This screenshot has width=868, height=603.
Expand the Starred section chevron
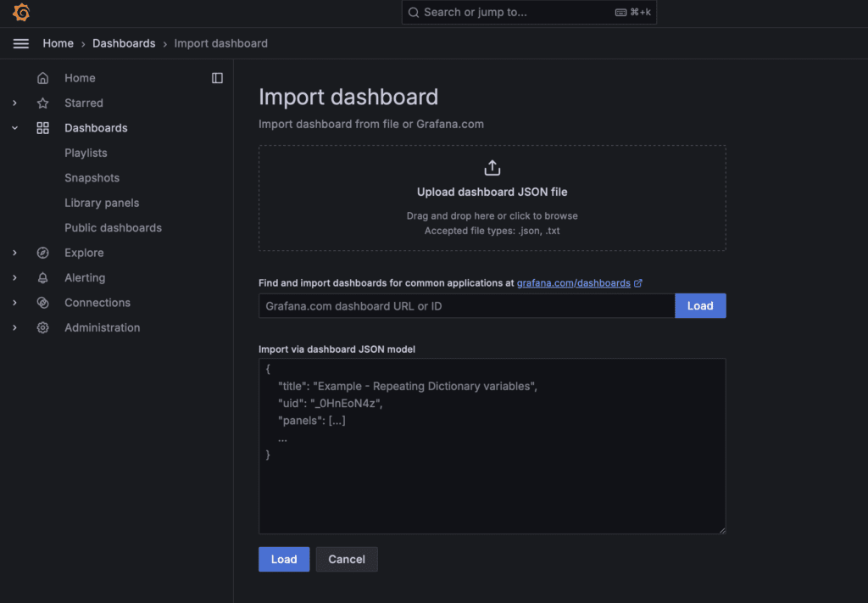point(15,103)
